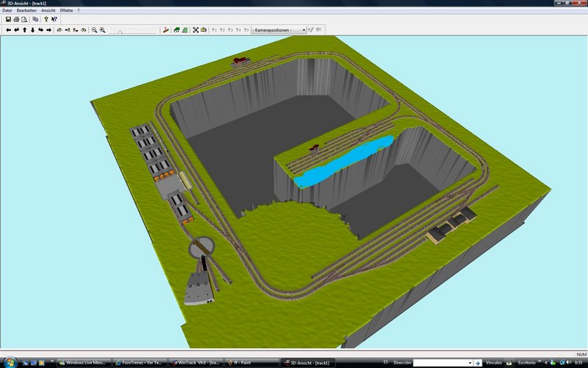Switch to the Windows Live Messenger taskbar button
Screen dimensions: 588x368
(84, 363)
